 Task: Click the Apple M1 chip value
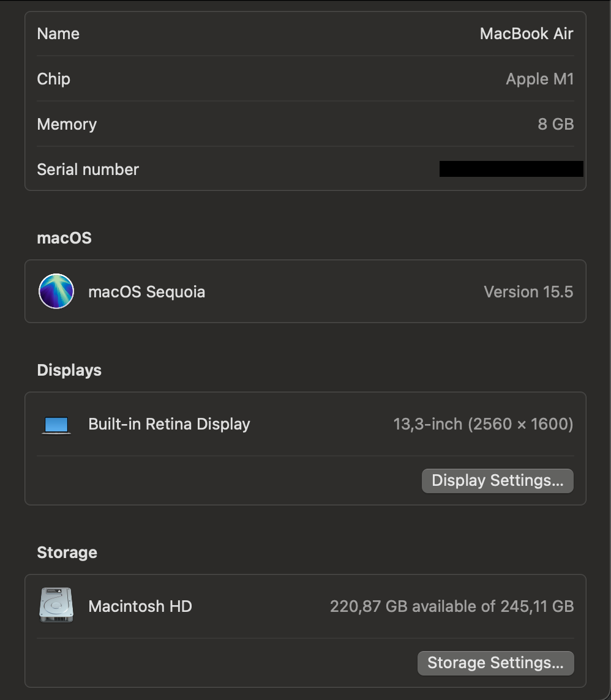[539, 79]
